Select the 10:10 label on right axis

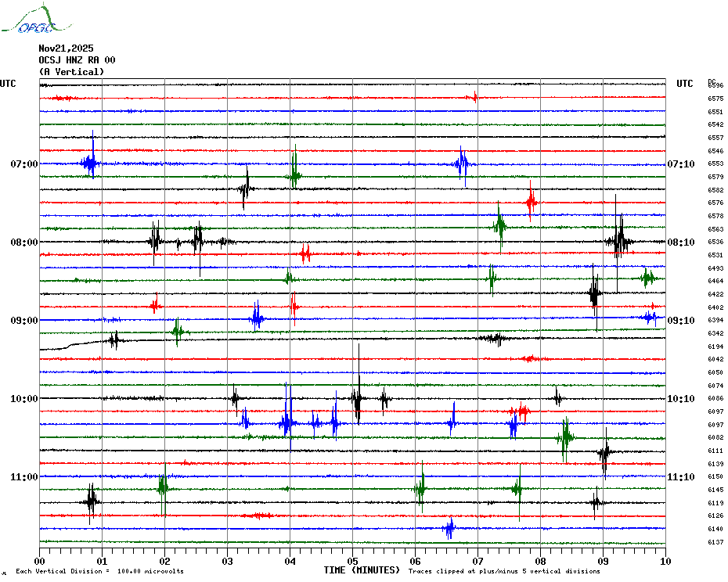point(681,399)
